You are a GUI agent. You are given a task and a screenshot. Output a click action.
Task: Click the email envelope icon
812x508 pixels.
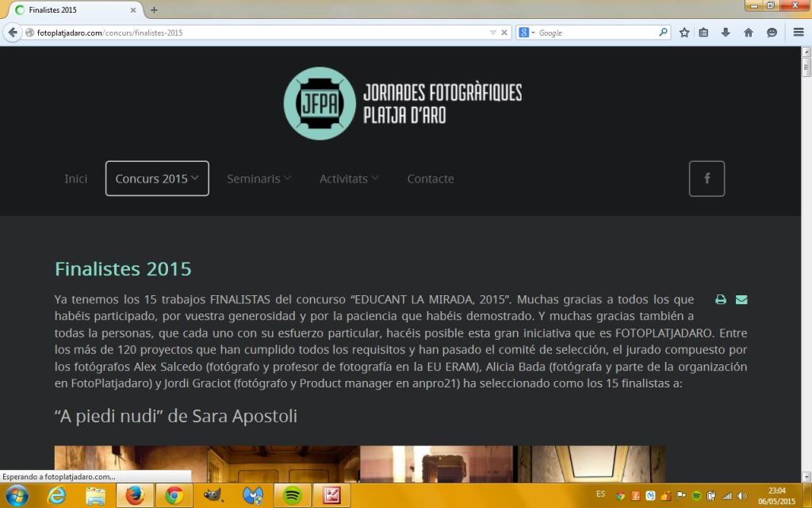tap(741, 299)
